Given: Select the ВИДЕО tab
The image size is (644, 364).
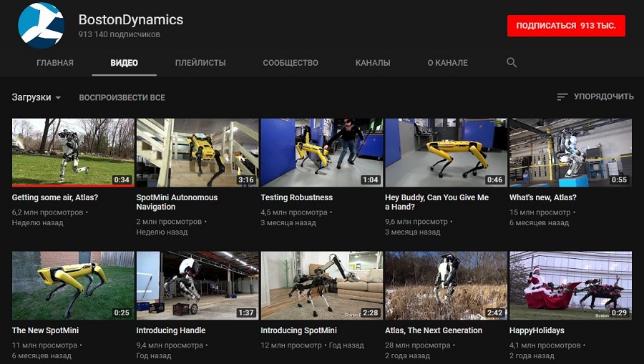Looking at the screenshot, I should click(x=124, y=63).
